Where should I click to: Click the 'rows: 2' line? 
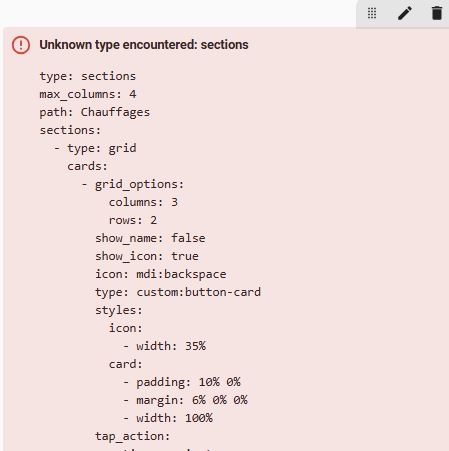coord(133,220)
